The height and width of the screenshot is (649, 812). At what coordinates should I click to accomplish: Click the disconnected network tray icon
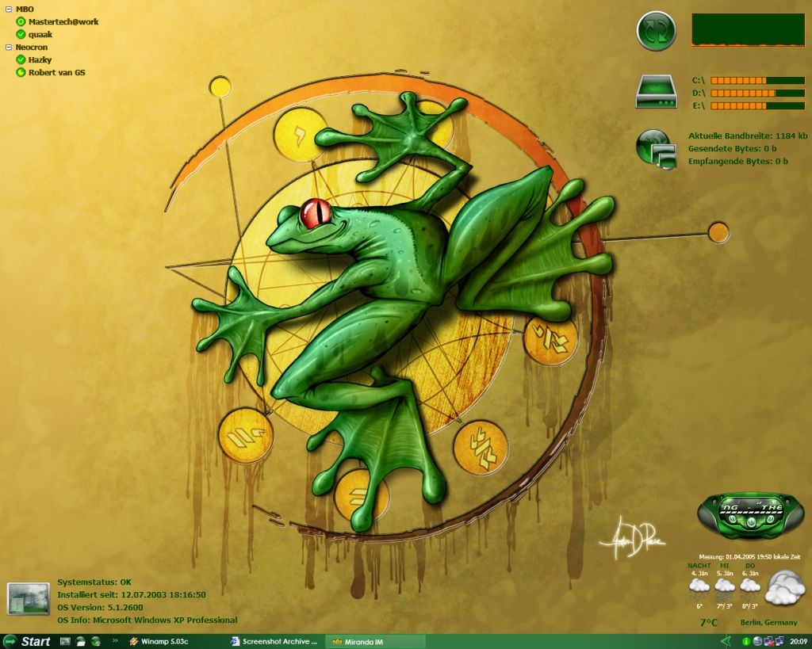[769, 642]
